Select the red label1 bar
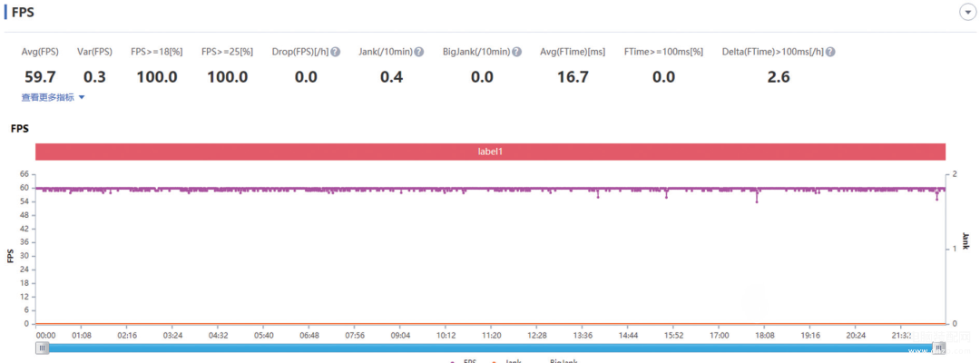 490,152
